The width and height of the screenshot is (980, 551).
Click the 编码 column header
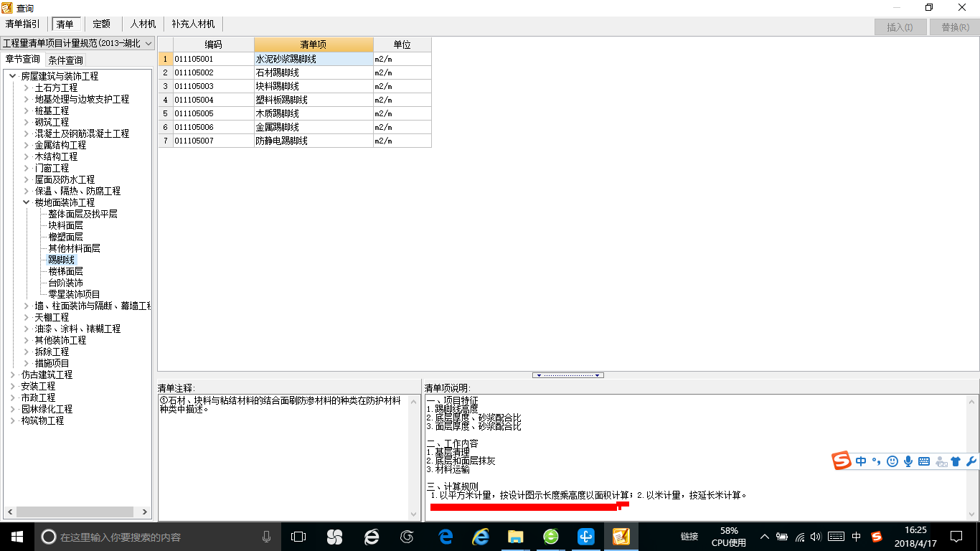(x=214, y=44)
